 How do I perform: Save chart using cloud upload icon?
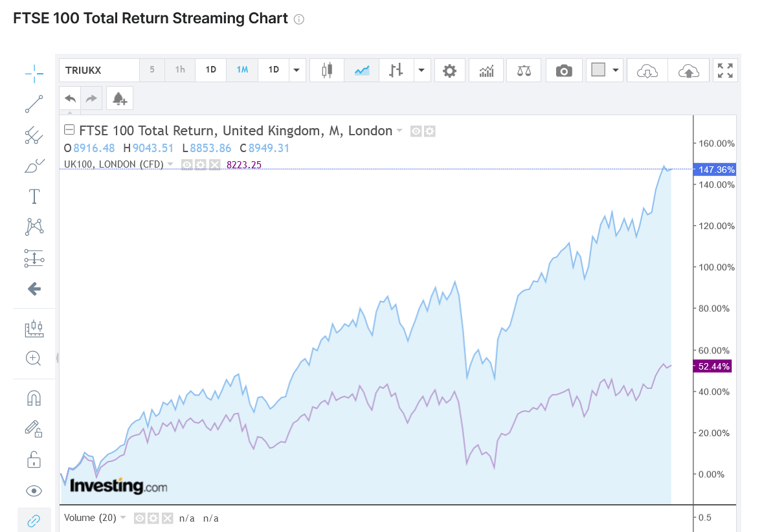click(688, 71)
